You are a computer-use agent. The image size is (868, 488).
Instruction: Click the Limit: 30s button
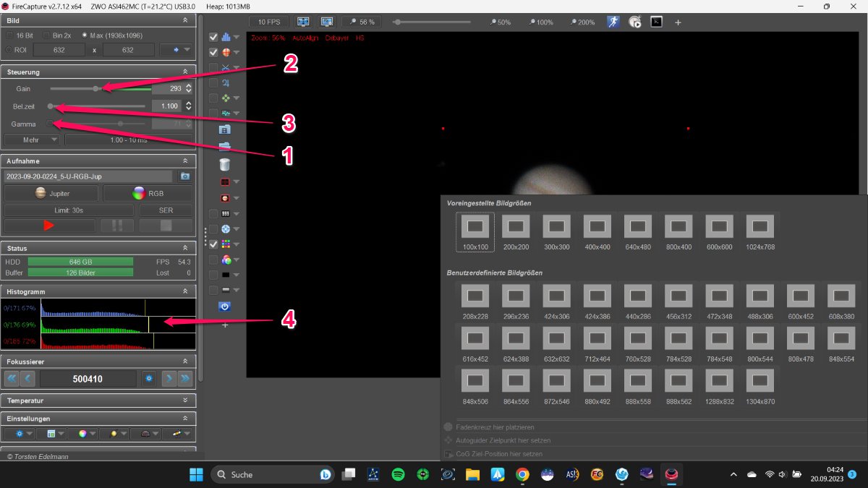point(69,210)
